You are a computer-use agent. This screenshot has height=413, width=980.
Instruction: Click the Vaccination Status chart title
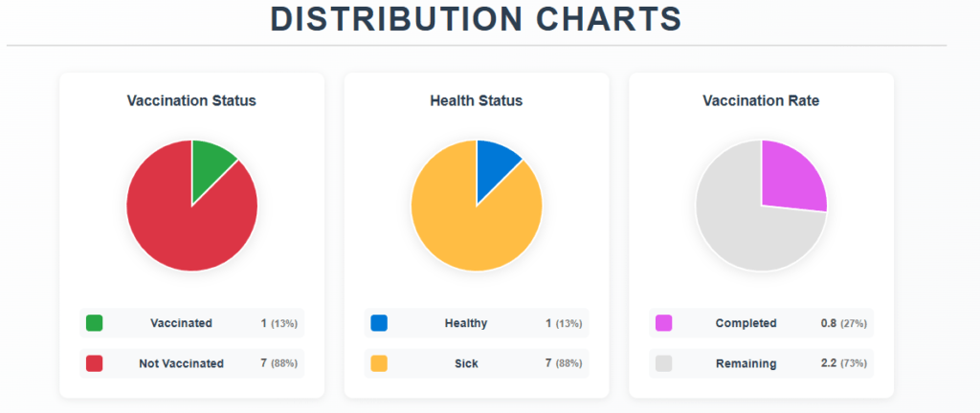click(191, 100)
